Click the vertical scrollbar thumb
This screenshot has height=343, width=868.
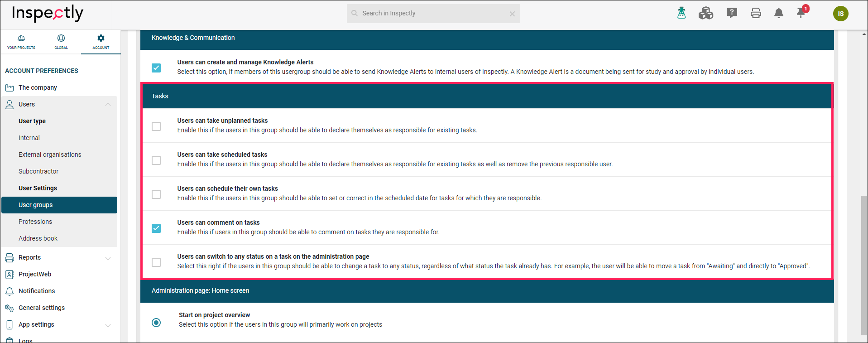point(864,265)
